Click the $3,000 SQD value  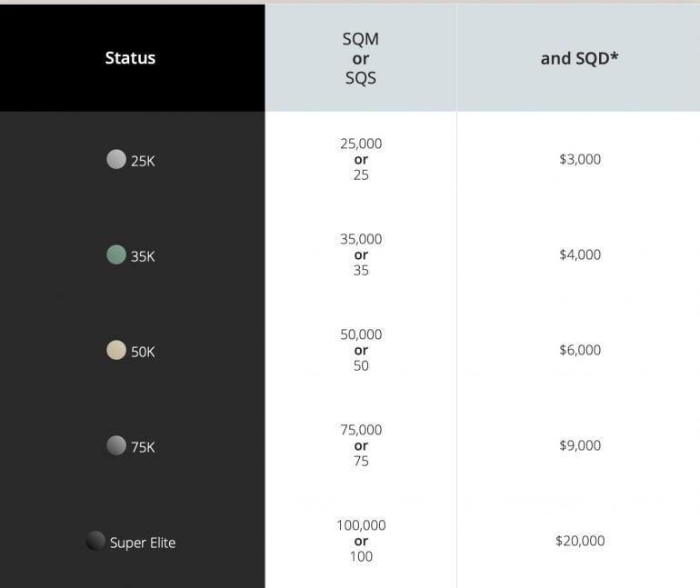pyautogui.click(x=580, y=159)
